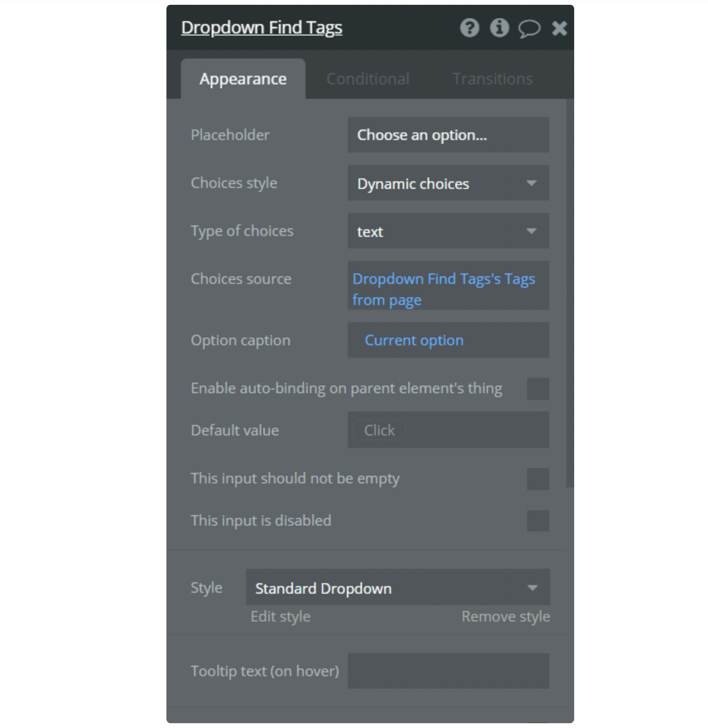Enable auto-binding on parent element's thing
708x728 pixels.
coord(538,388)
